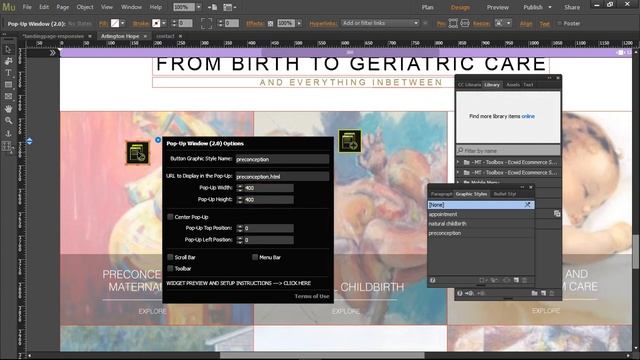The image size is (640, 360).
Task: Click the Filter by name search field
Action: tap(508, 151)
